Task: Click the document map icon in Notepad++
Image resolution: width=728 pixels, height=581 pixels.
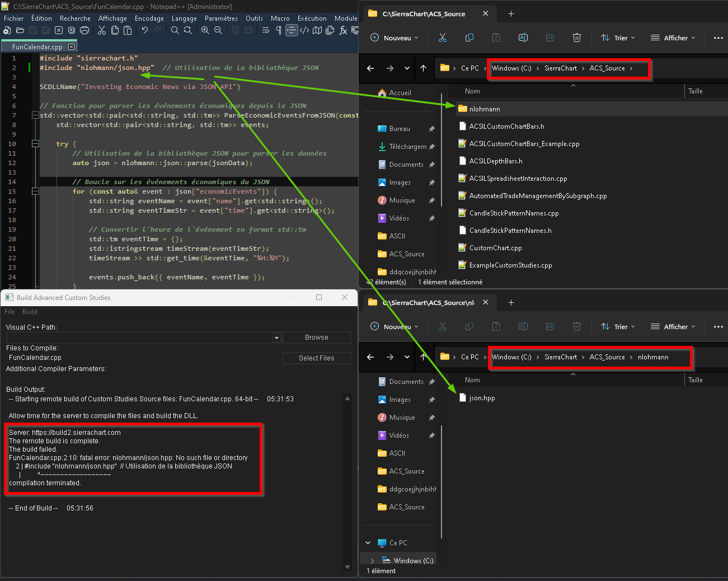Action: coord(317,30)
